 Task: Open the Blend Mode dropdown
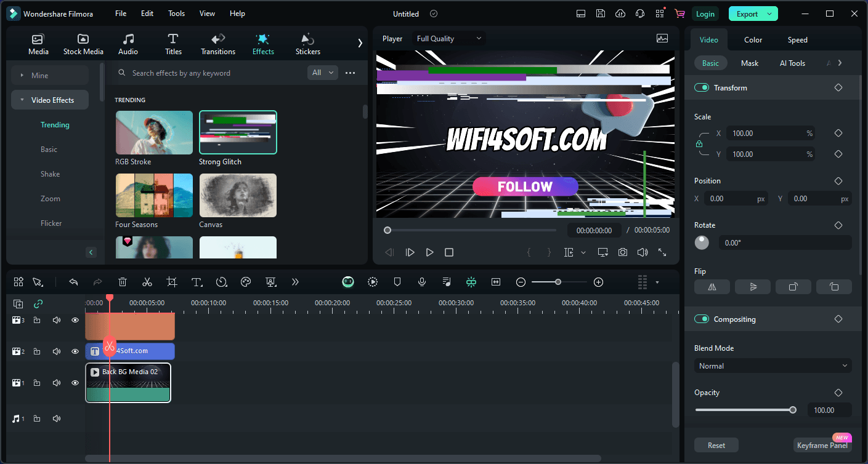click(773, 366)
